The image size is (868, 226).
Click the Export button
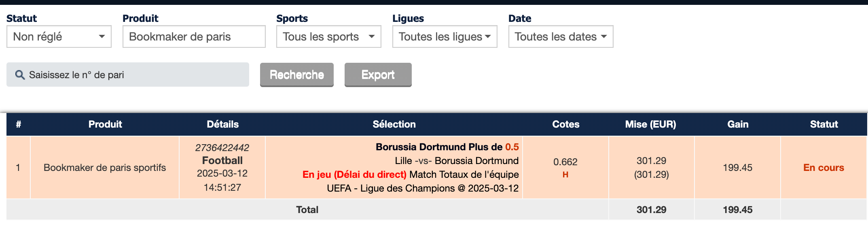[378, 75]
